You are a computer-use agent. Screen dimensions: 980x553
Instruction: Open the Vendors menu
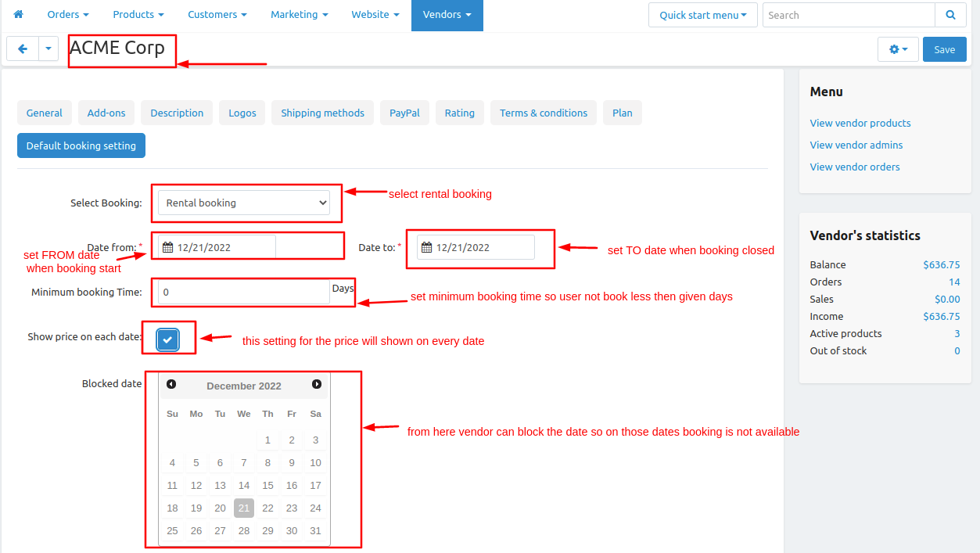[x=447, y=15]
